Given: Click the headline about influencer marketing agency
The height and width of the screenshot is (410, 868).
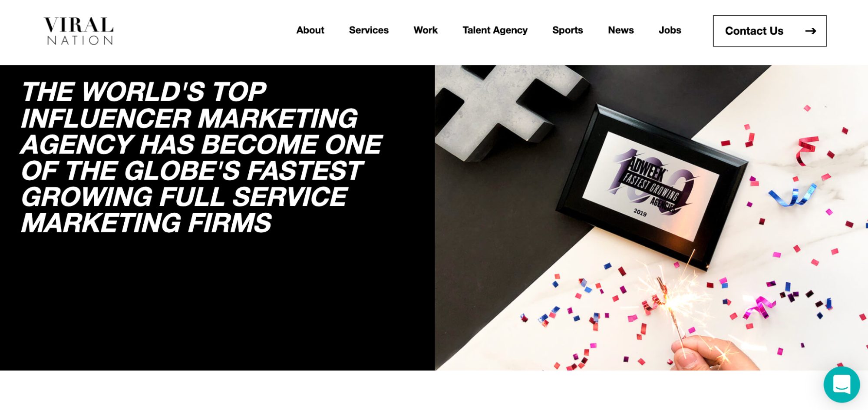Looking at the screenshot, I should 201,157.
